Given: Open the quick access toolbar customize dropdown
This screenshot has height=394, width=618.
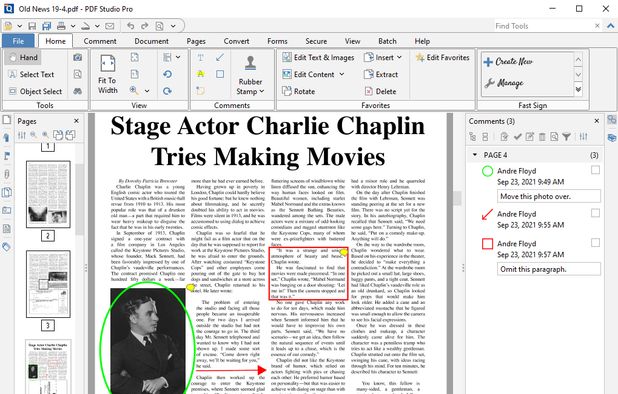Looking at the screenshot, I should pyautogui.click(x=173, y=26).
